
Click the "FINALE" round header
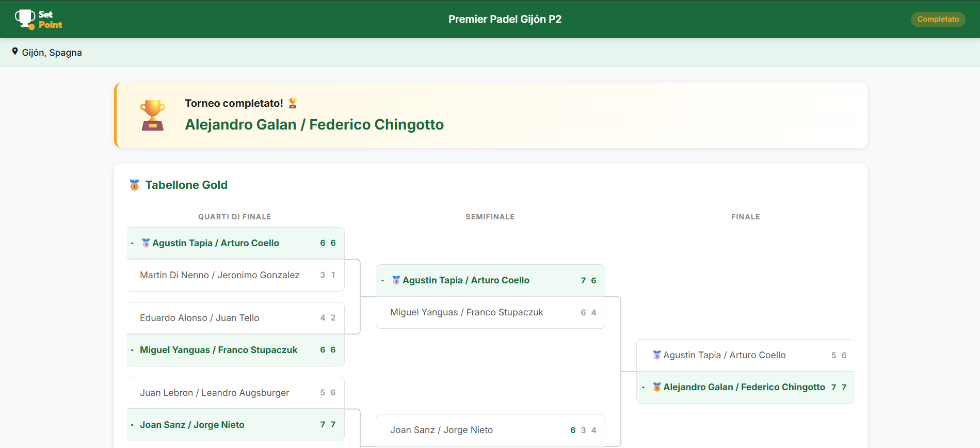coord(746,217)
